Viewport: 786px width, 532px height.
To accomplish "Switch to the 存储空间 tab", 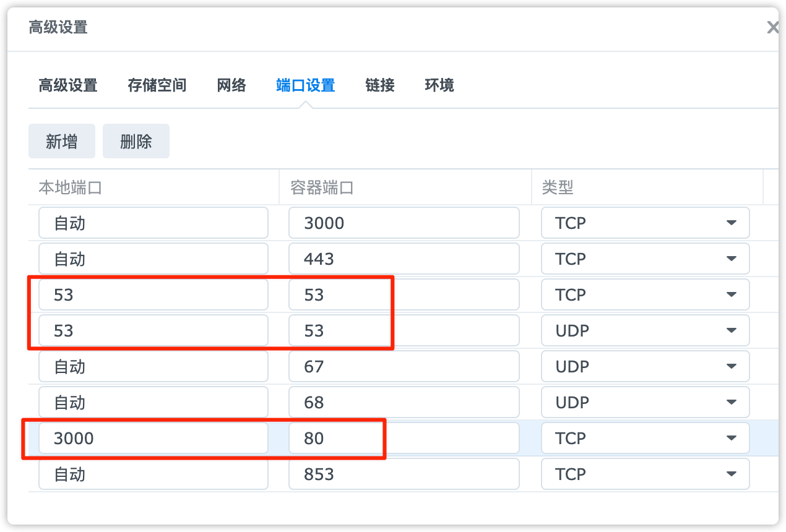I will pos(157,85).
